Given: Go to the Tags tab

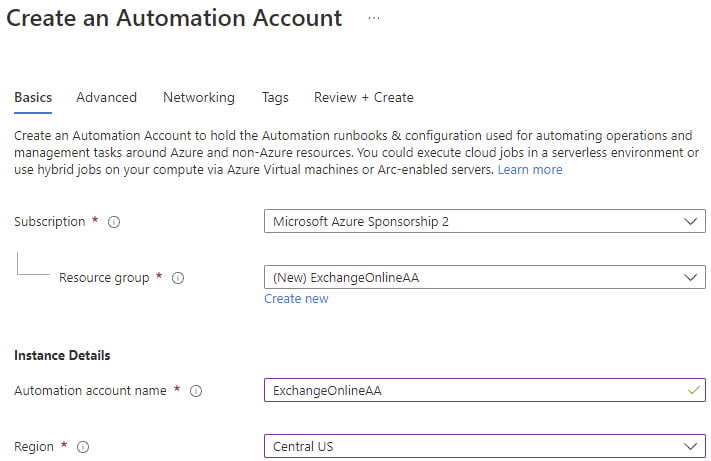Looking at the screenshot, I should pos(275,97).
